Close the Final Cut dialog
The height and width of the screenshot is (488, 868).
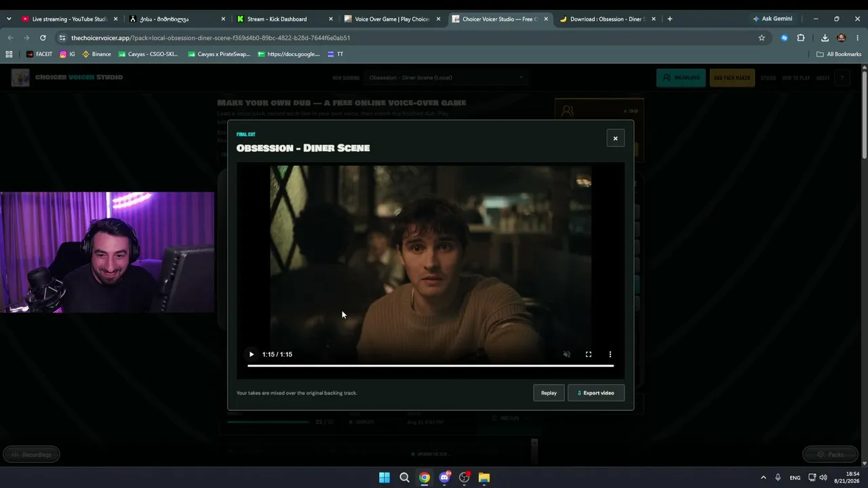616,138
